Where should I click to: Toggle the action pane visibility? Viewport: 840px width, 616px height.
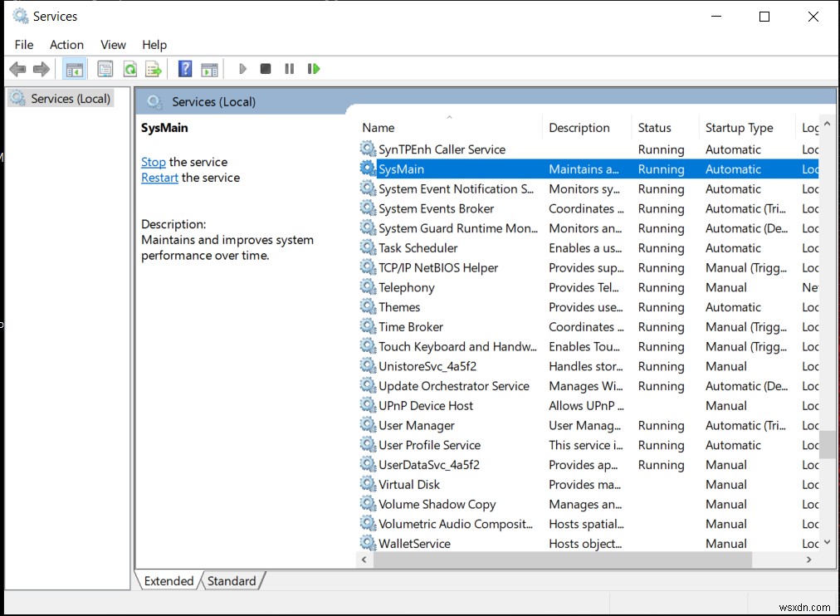click(x=209, y=69)
